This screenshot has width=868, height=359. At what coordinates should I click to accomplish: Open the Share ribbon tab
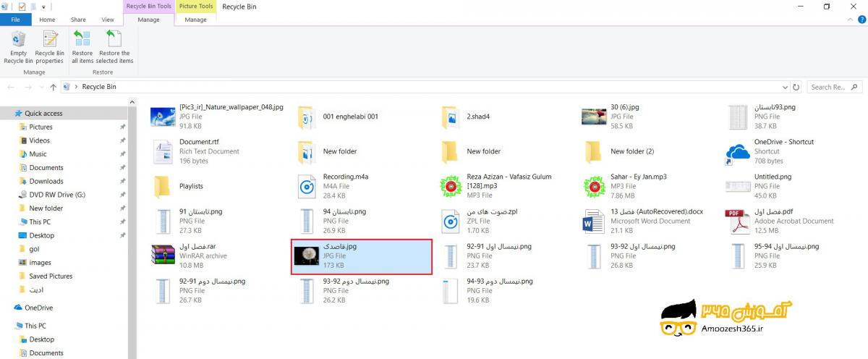pyautogui.click(x=78, y=20)
